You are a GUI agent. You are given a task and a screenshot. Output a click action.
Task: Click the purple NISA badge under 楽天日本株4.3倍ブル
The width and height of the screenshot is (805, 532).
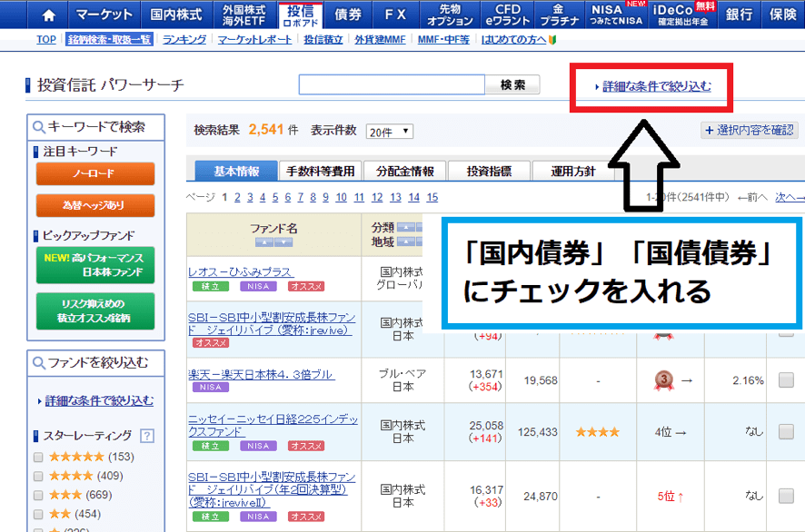point(210,388)
